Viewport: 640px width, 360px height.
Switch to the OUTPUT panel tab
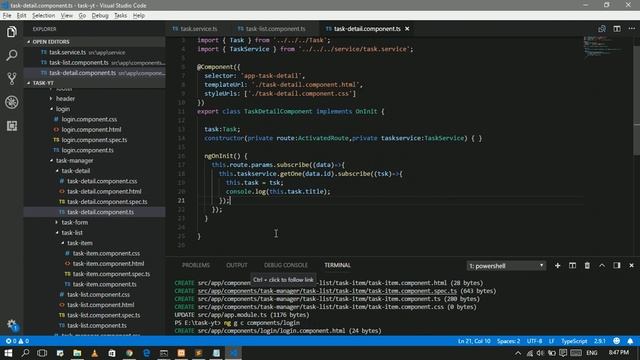pyautogui.click(x=237, y=265)
